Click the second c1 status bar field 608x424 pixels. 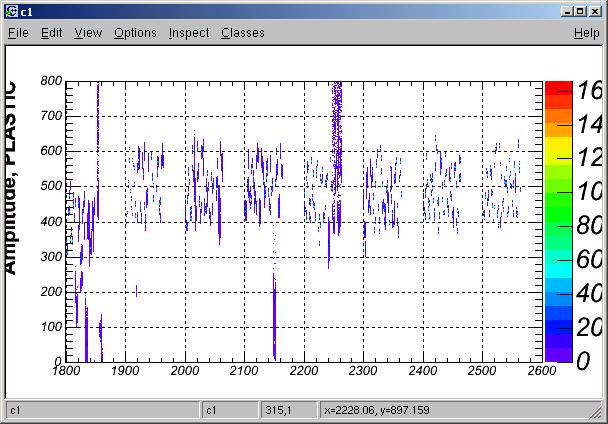pyautogui.click(x=230, y=410)
